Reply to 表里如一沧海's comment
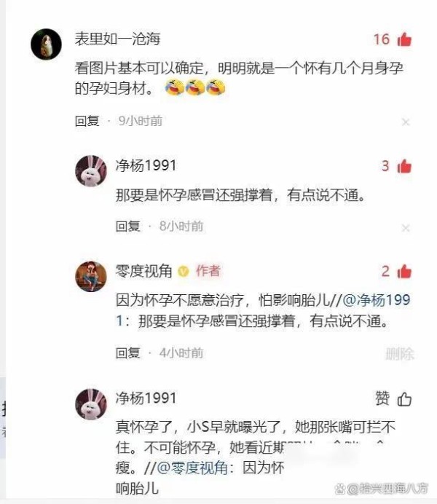 [87, 121]
